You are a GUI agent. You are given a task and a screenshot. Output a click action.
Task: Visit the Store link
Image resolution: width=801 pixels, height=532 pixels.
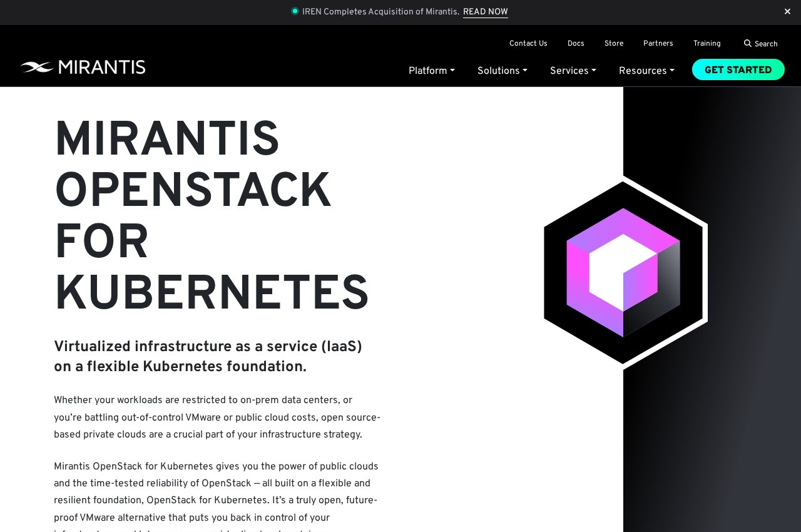pos(614,44)
